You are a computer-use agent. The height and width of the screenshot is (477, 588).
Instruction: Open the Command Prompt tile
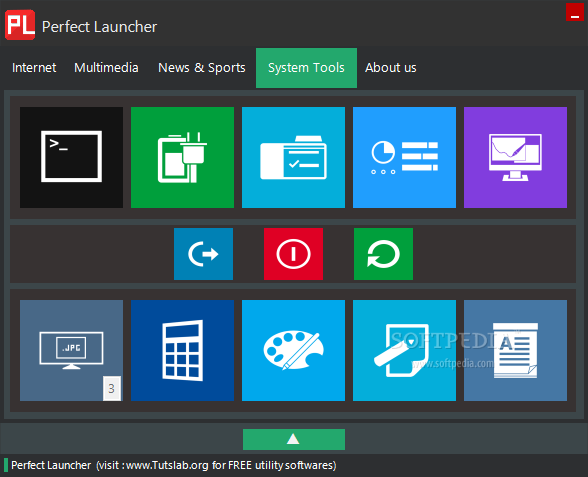coord(71,157)
